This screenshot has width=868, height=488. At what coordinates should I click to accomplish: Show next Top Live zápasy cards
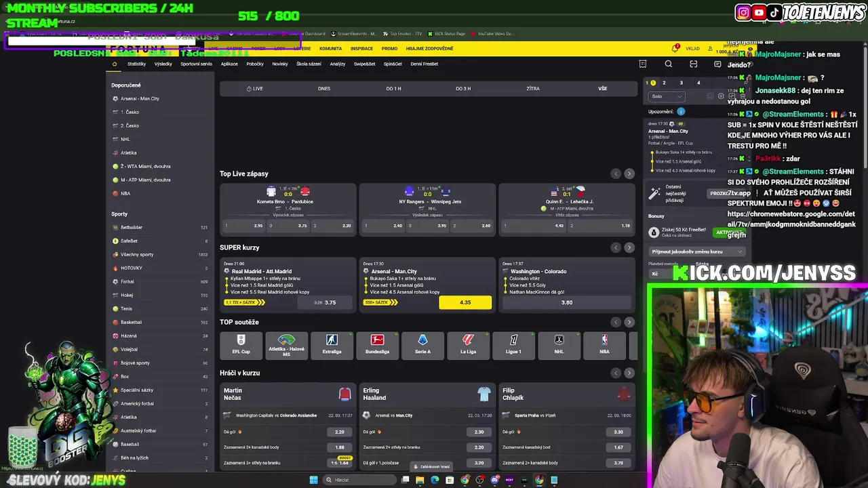pyautogui.click(x=629, y=174)
